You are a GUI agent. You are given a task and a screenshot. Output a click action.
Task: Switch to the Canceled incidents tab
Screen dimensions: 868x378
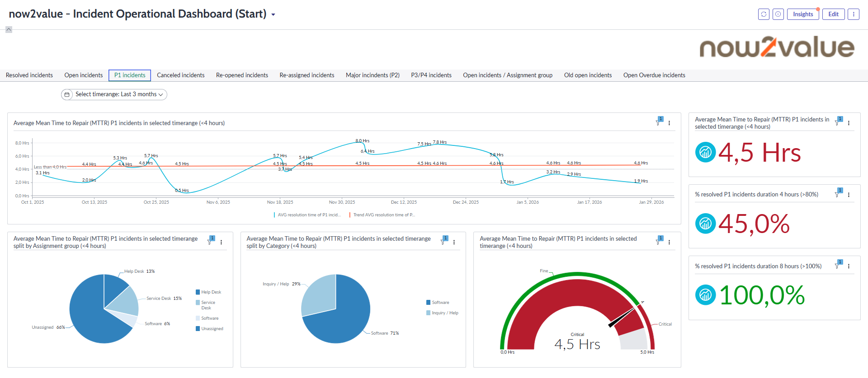click(181, 75)
